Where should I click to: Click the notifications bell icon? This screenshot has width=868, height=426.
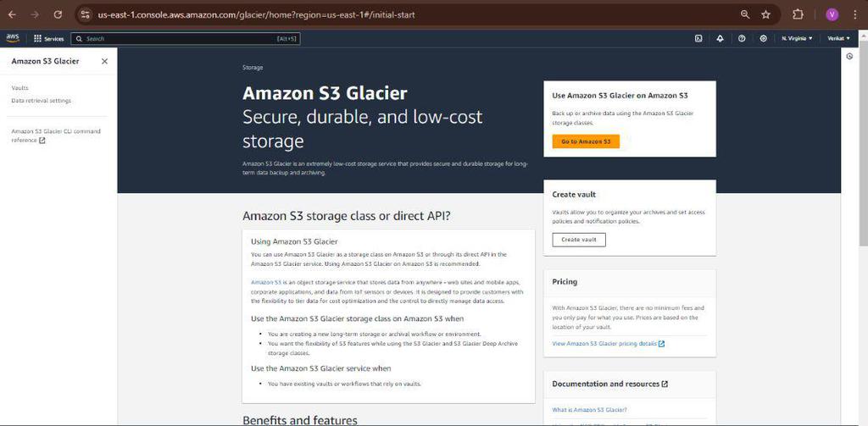click(720, 38)
